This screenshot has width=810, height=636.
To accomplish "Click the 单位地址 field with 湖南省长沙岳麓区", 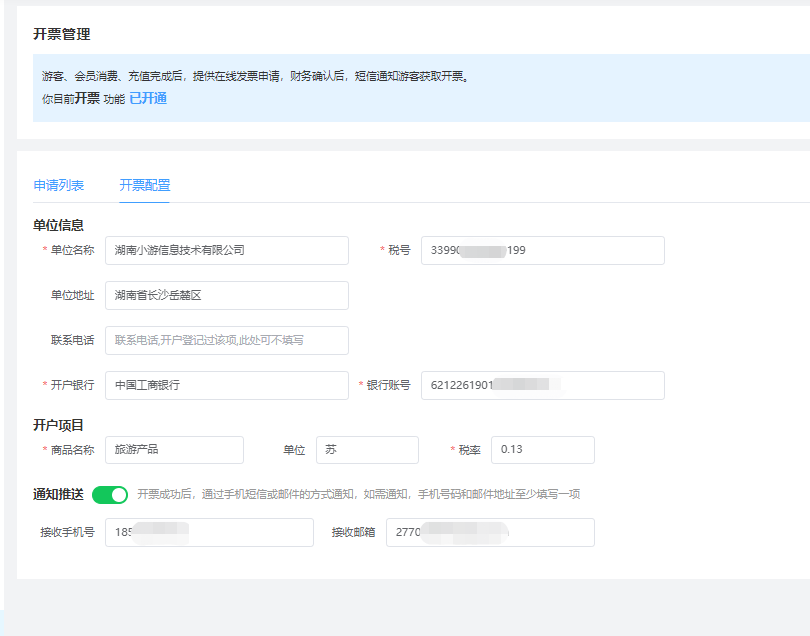I will pyautogui.click(x=226, y=295).
